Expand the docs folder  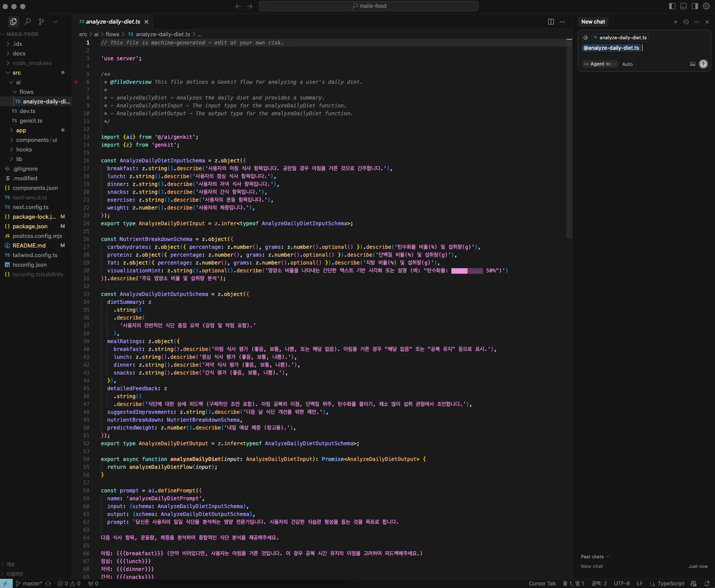pyautogui.click(x=36, y=53)
